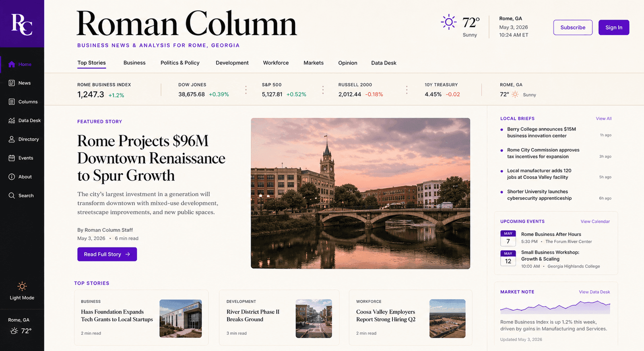Open the News icon in the sidebar
644x351 pixels.
coord(12,83)
